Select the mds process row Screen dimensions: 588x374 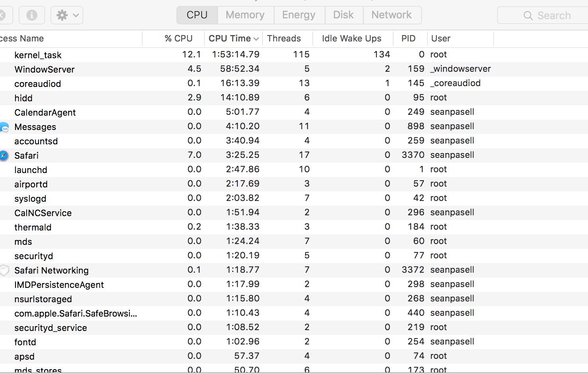tap(294, 242)
